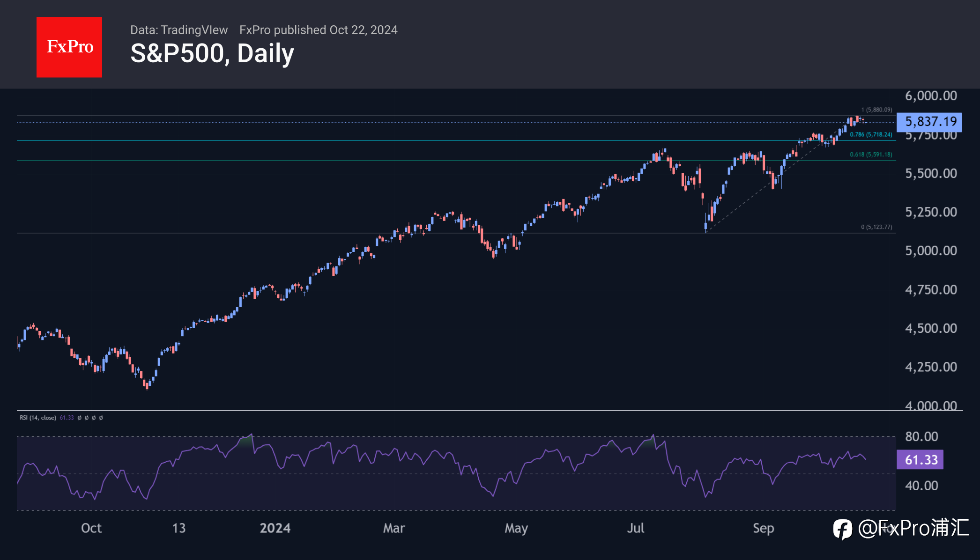Image resolution: width=980 pixels, height=560 pixels.
Task: Select the S&P500, Daily chart title
Action: point(212,53)
